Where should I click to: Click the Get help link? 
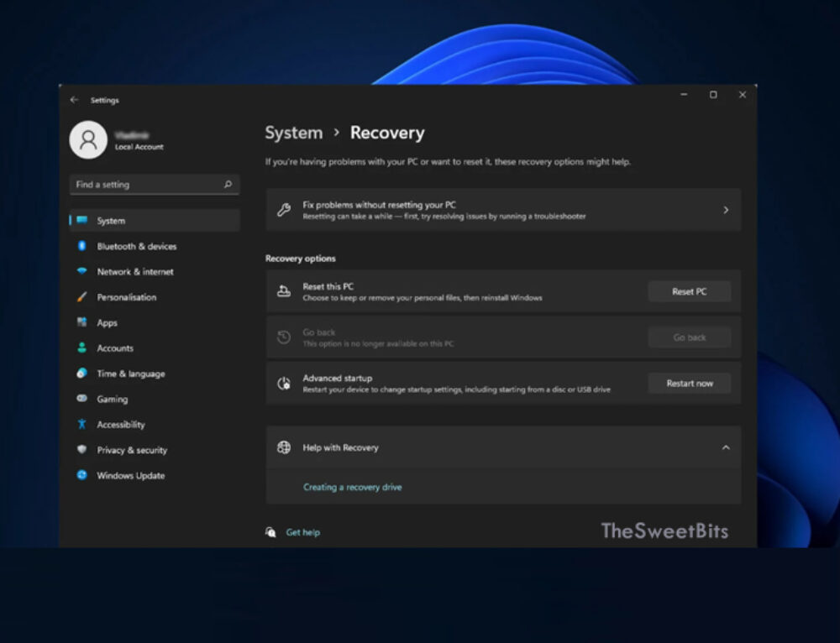click(301, 531)
